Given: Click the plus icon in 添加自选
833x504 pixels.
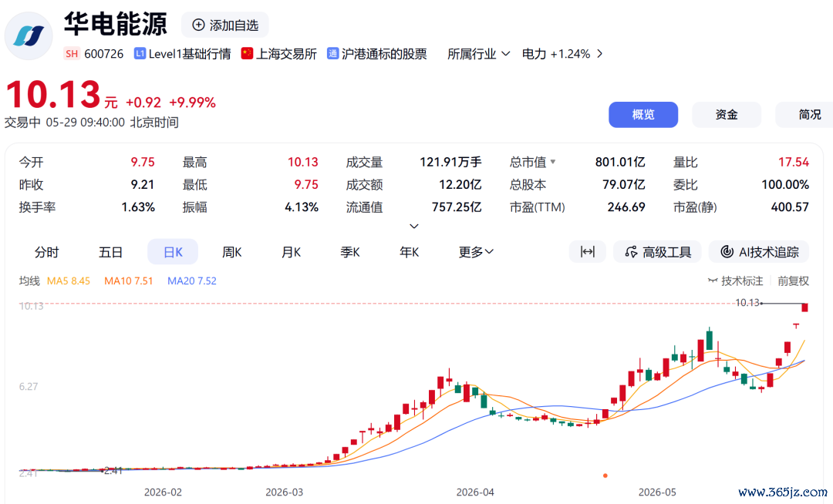Looking at the screenshot, I should (x=198, y=25).
